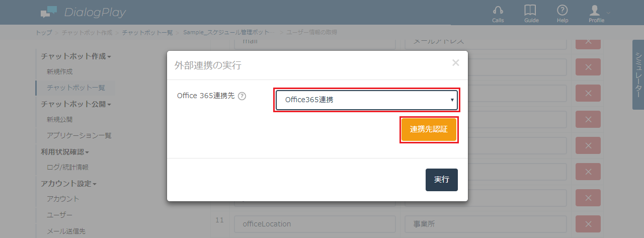Open the Profile user icon

(x=596, y=14)
